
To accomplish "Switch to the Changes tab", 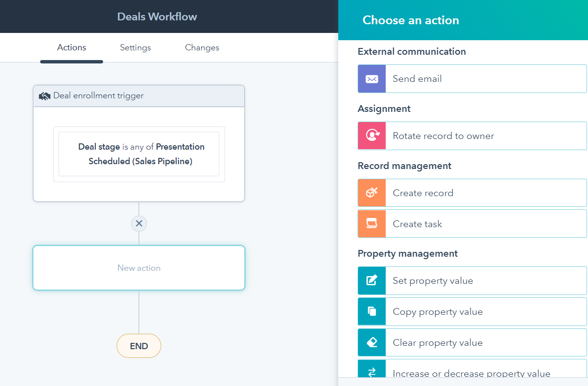I will tap(202, 47).
